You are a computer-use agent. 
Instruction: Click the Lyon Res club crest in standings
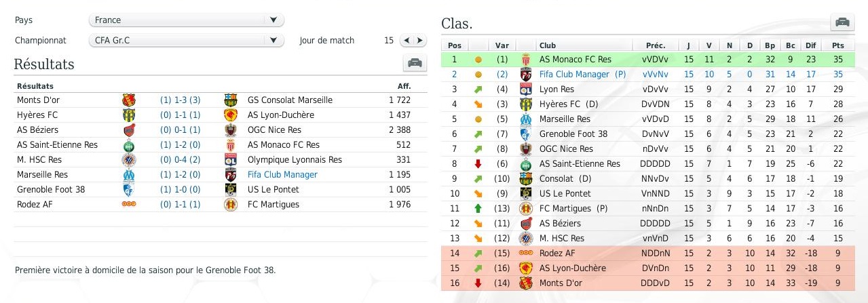[525, 89]
